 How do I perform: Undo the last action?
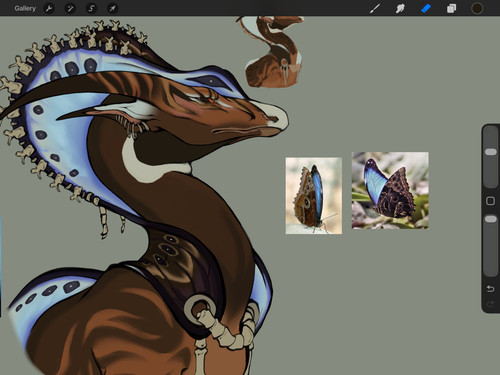(491, 289)
